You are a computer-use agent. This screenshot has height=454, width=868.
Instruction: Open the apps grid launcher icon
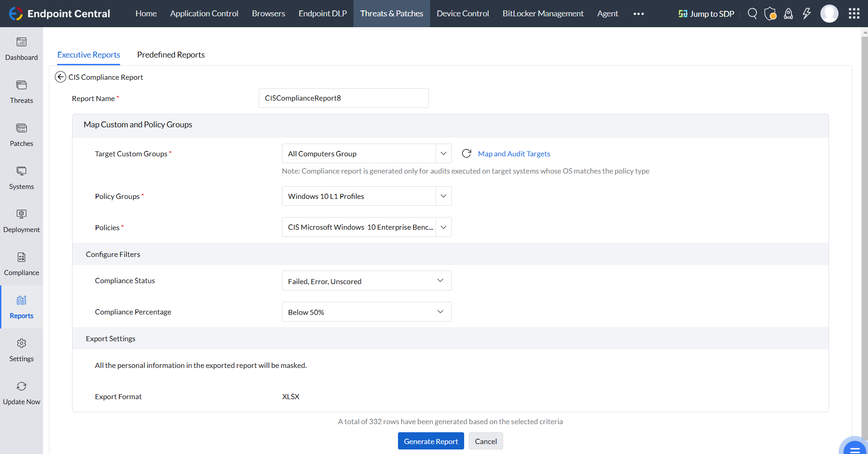[854, 14]
